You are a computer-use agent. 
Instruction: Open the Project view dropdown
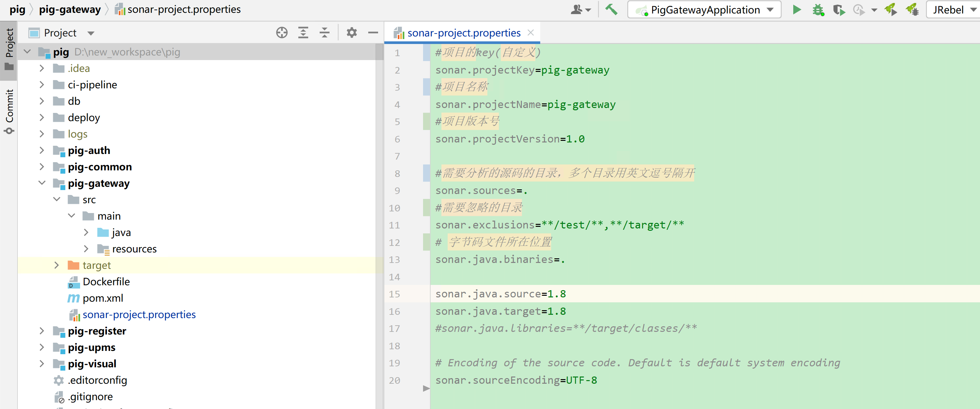(x=91, y=33)
